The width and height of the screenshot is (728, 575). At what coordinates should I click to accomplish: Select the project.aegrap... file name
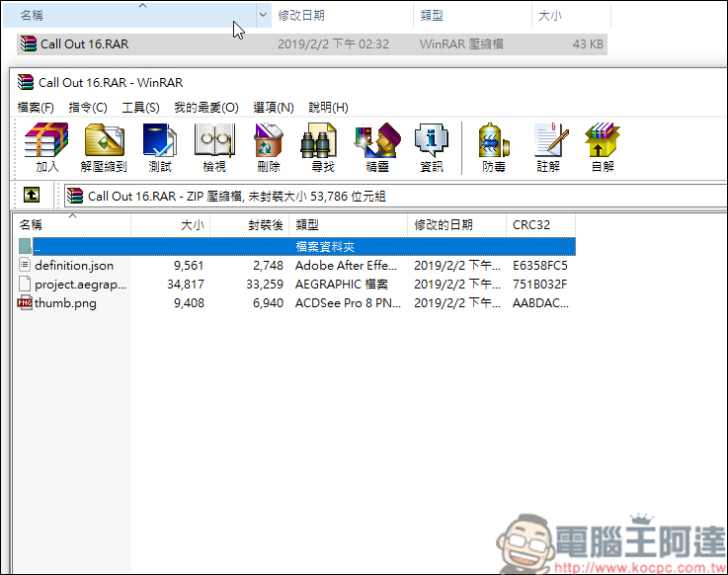click(x=80, y=285)
